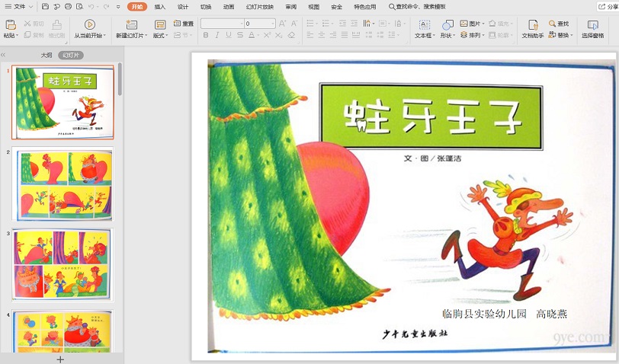The width and height of the screenshot is (619, 364).
Task: Toggle Justify paragraph alignment
Action: click(x=345, y=35)
